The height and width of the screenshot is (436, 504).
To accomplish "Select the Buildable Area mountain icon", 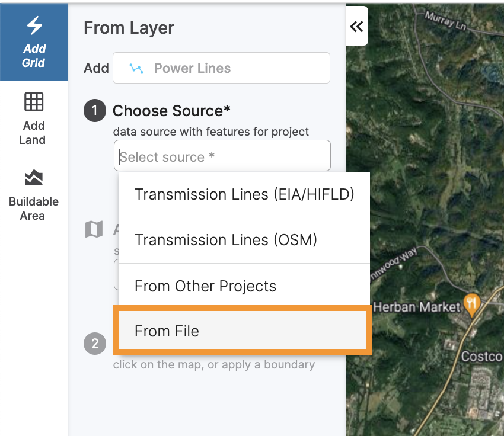I will [x=34, y=177].
